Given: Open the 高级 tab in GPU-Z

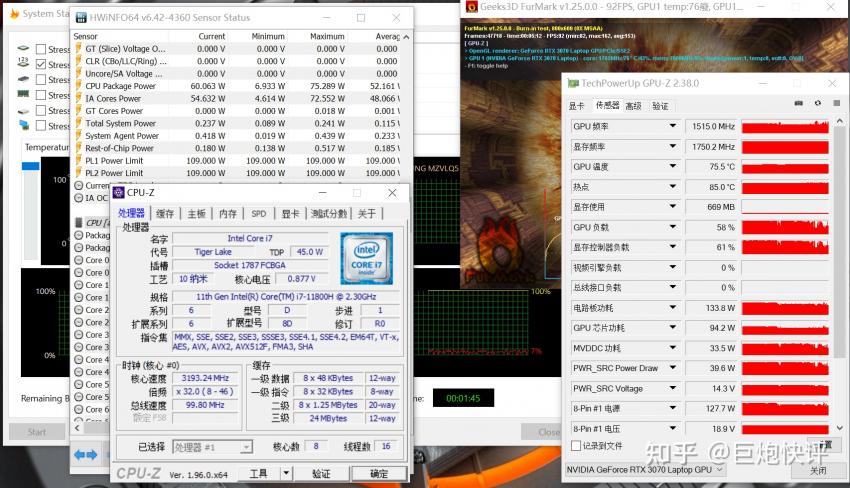Looking at the screenshot, I should 633,106.
